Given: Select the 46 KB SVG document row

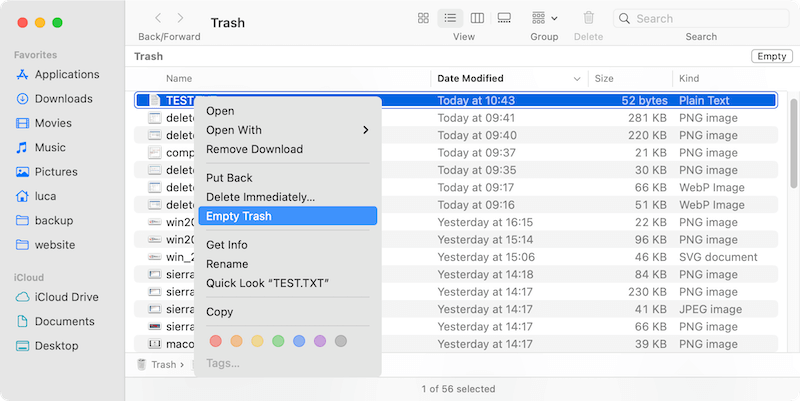Looking at the screenshot, I should pos(456,257).
